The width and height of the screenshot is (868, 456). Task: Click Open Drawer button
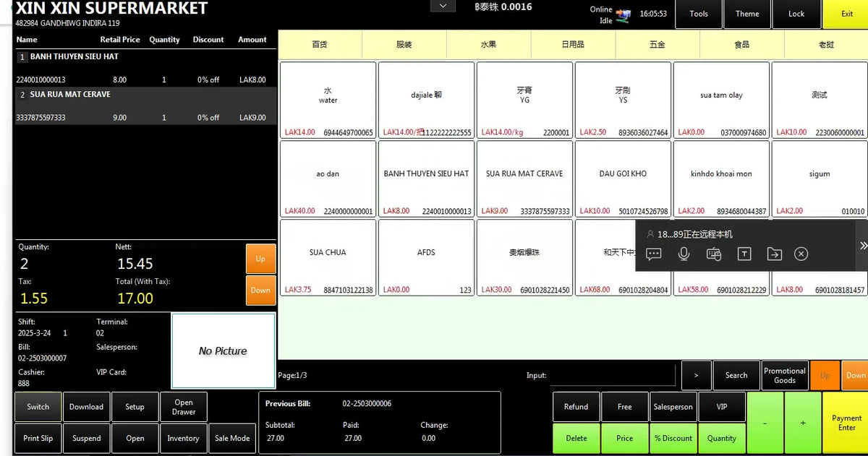click(183, 407)
